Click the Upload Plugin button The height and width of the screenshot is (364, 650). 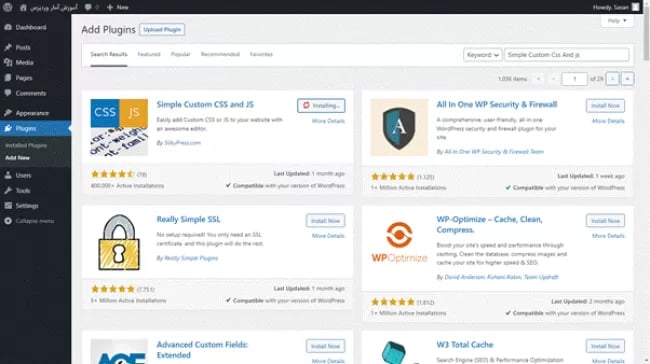click(162, 30)
